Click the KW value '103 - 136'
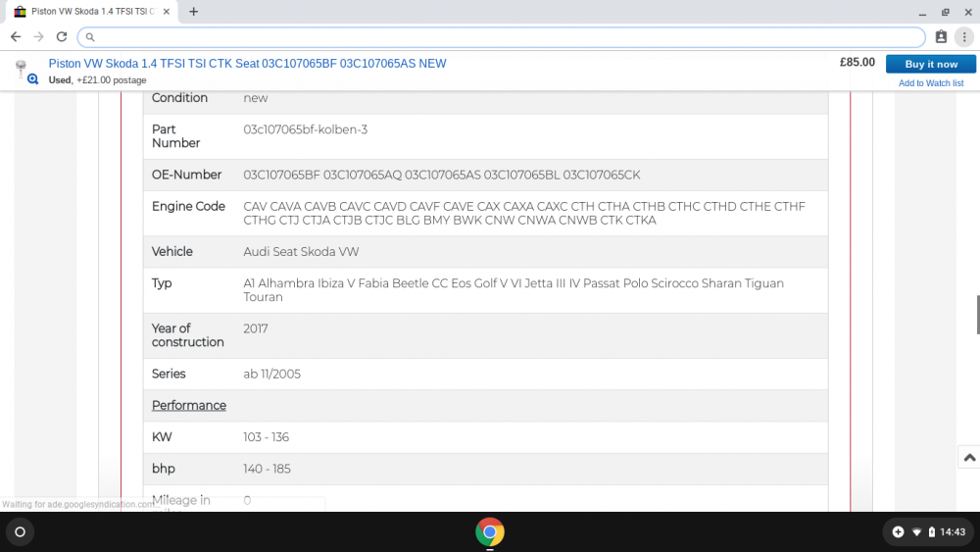 (x=266, y=437)
